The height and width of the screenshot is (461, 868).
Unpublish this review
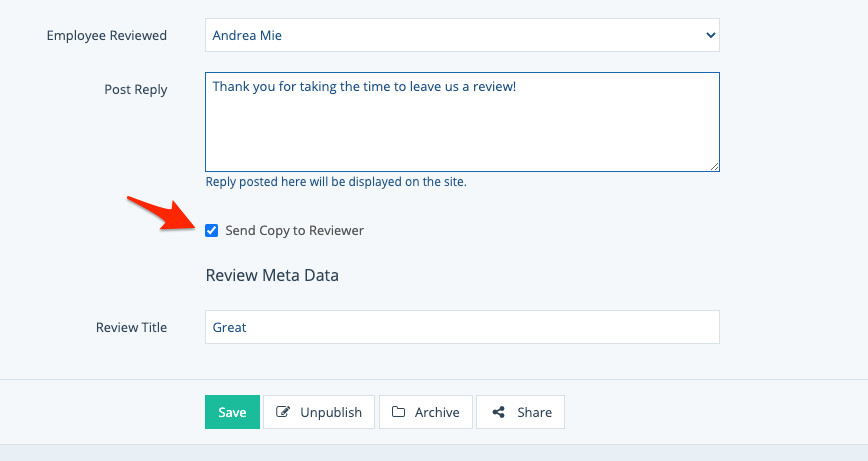(319, 412)
